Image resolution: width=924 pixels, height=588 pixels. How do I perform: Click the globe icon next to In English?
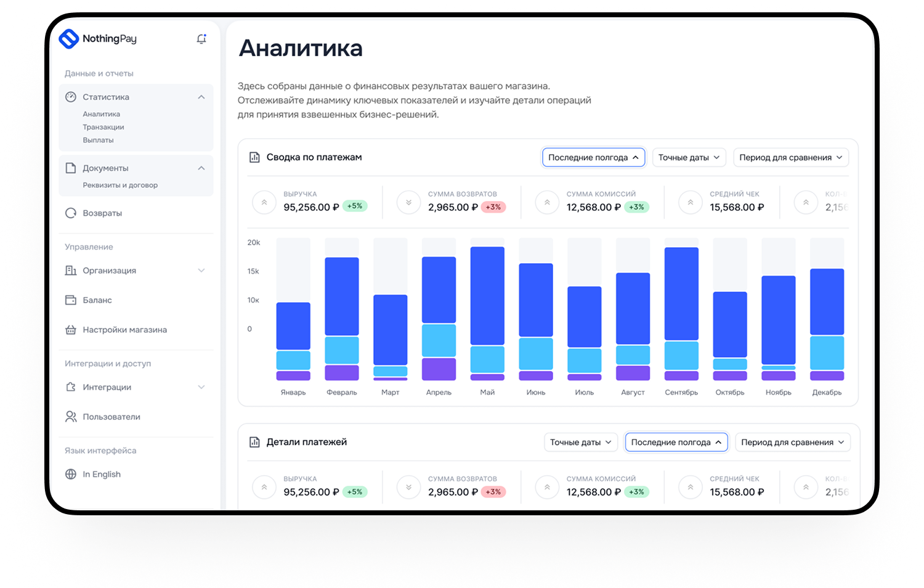71,473
